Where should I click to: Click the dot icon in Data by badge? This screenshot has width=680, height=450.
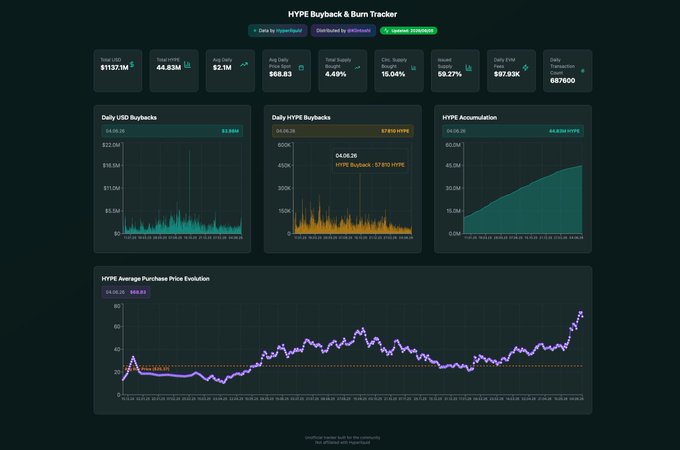pos(255,31)
